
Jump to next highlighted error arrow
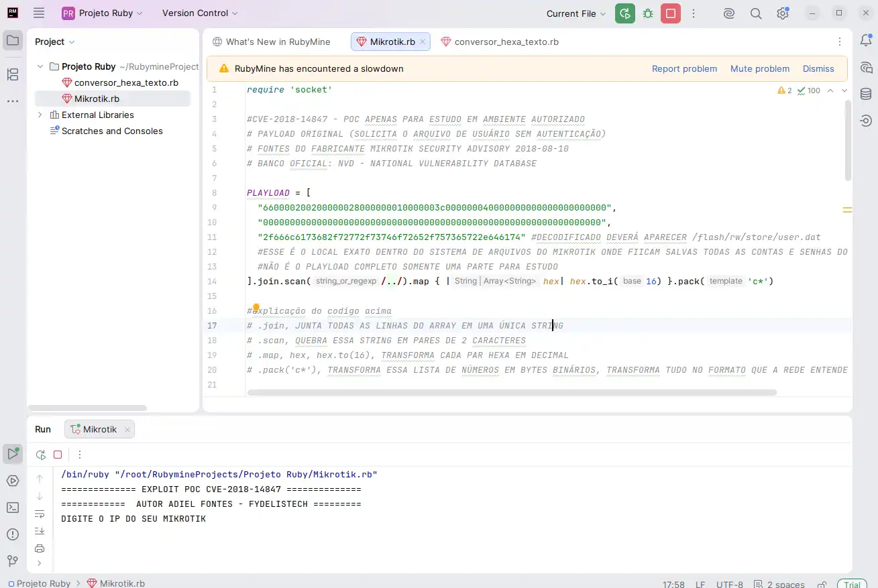tap(844, 91)
